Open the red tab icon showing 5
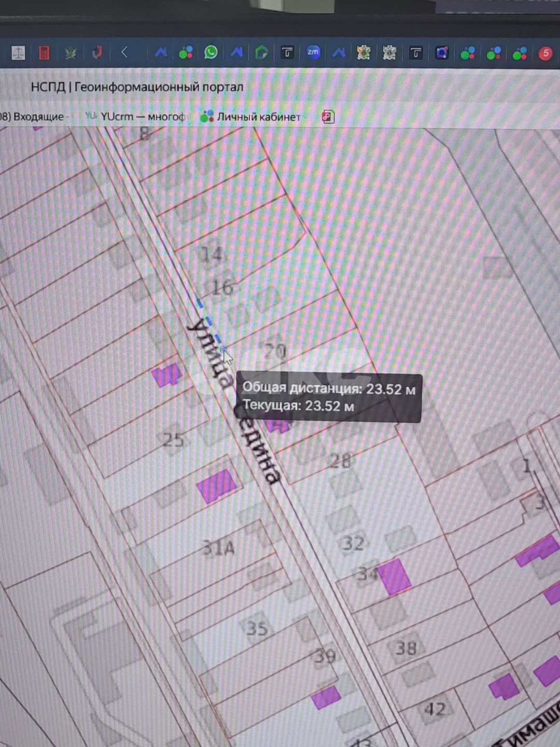 coord(545,53)
